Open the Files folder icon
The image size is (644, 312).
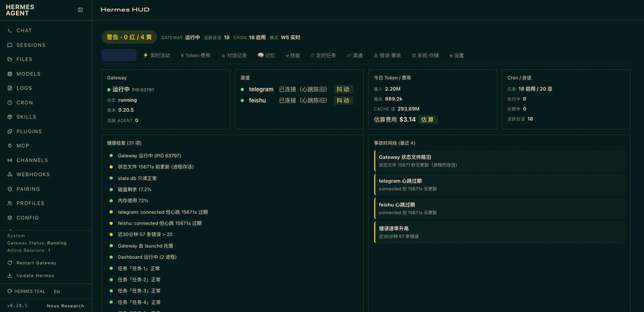10,60
